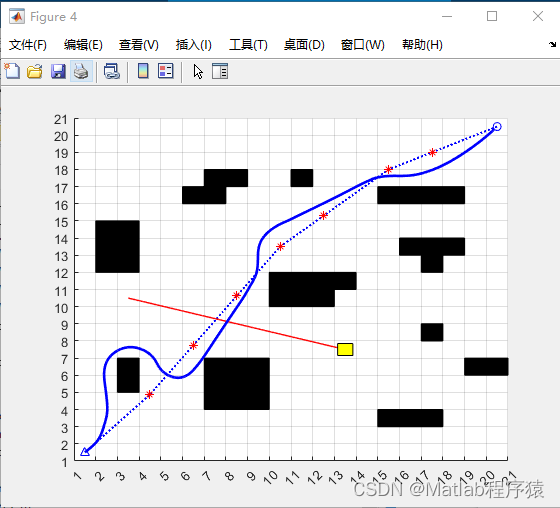Open the 文件(F) menu
The height and width of the screenshot is (508, 560).
coord(28,45)
